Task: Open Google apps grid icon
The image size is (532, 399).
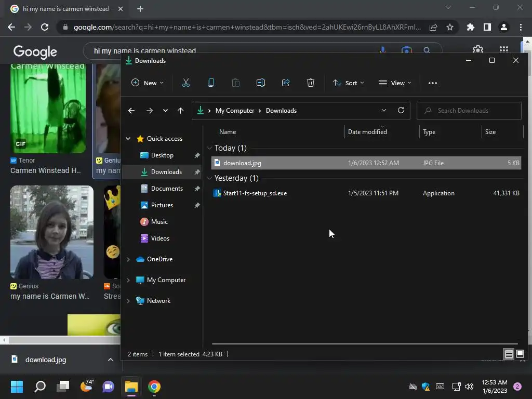Action: click(504, 49)
